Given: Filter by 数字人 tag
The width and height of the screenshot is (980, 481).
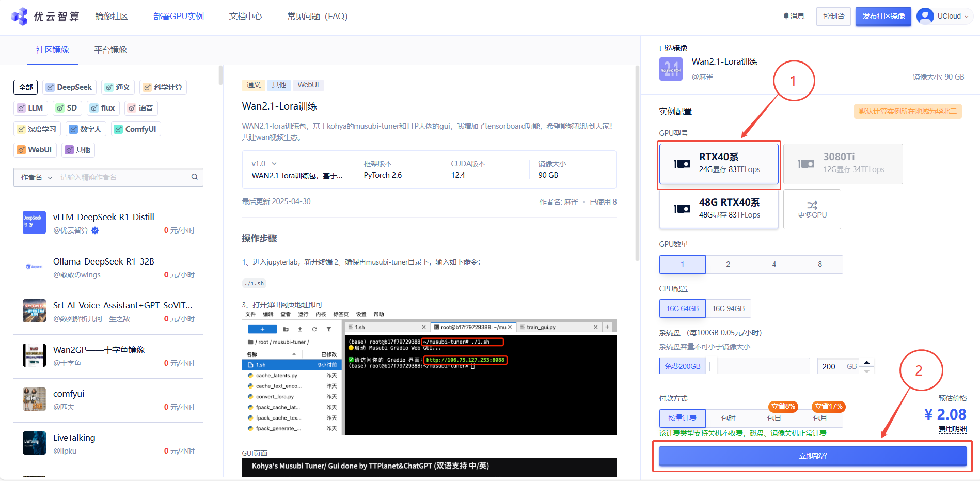Looking at the screenshot, I should [x=86, y=129].
